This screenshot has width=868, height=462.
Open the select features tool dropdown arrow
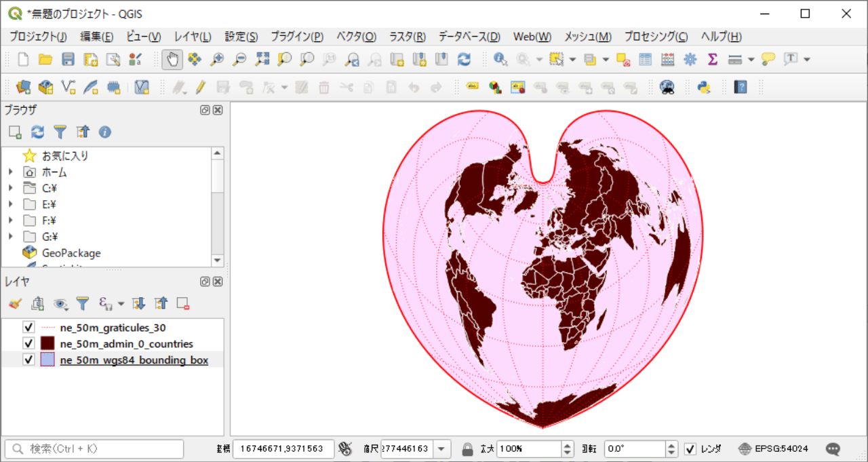(572, 60)
